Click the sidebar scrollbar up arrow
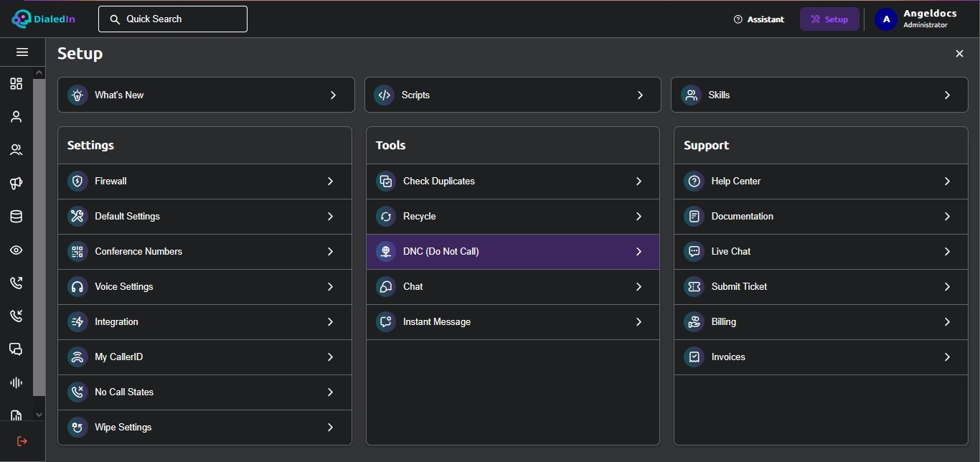Screen dimensions: 980x462 (39, 72)
